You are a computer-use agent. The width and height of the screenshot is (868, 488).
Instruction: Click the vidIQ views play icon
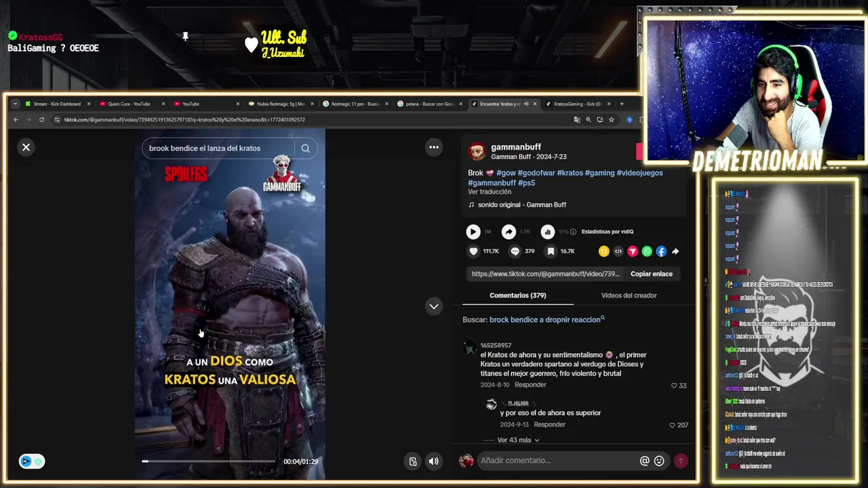pos(473,232)
